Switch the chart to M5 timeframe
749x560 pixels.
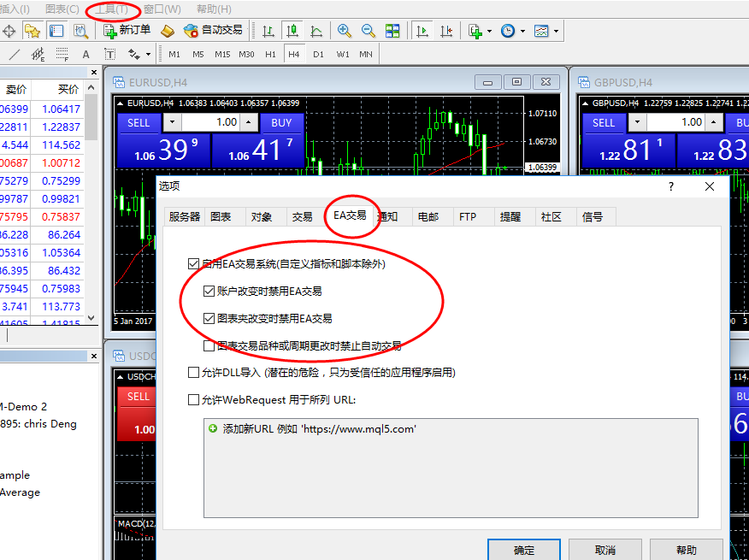point(198,53)
